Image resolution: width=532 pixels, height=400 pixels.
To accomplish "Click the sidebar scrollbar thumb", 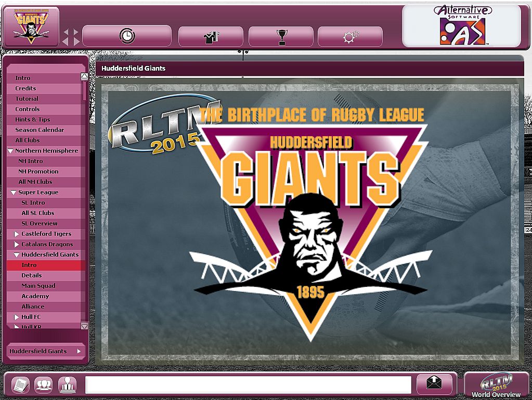I will [84, 90].
